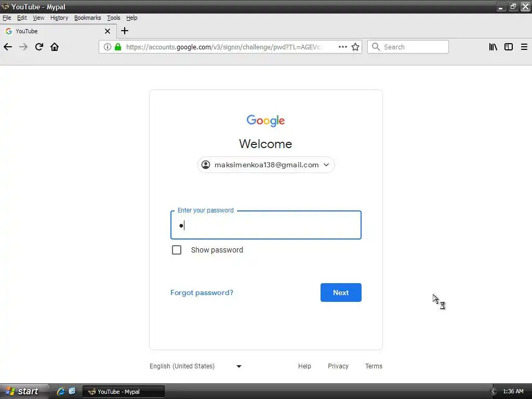Focus the Enter your password field
532x399 pixels.
266,225
